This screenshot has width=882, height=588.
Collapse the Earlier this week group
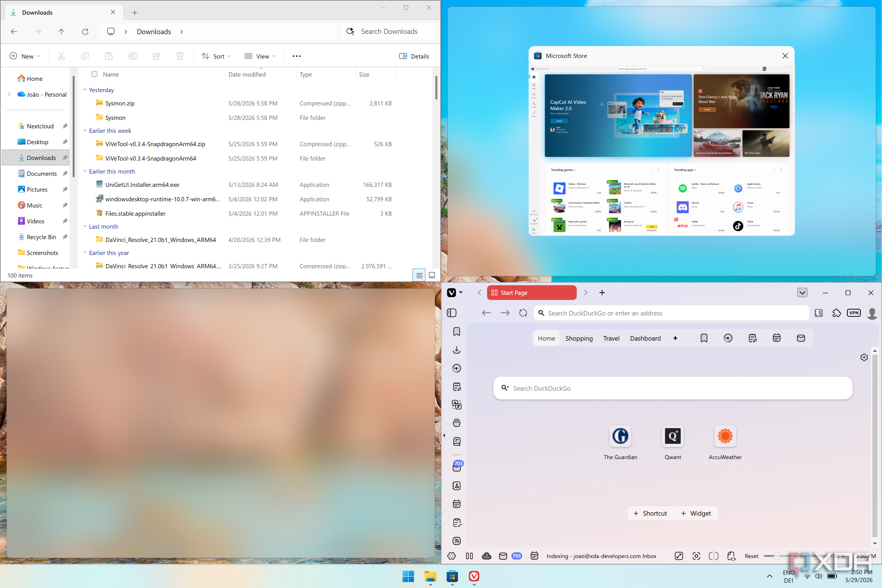(x=85, y=131)
